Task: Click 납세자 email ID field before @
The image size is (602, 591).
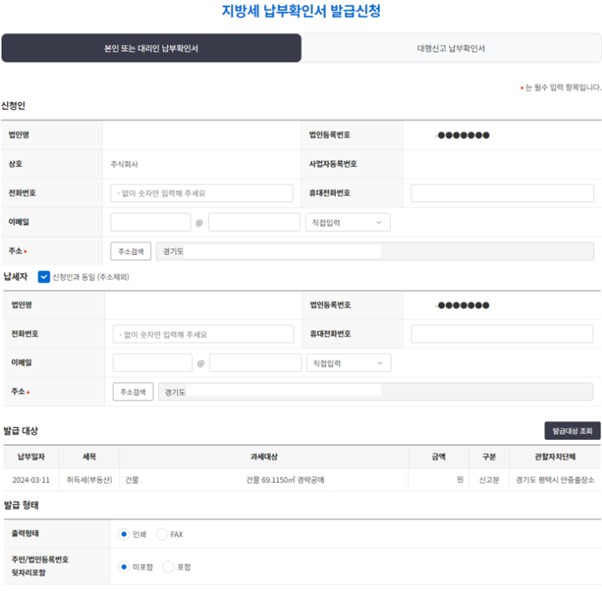Action: (152, 363)
